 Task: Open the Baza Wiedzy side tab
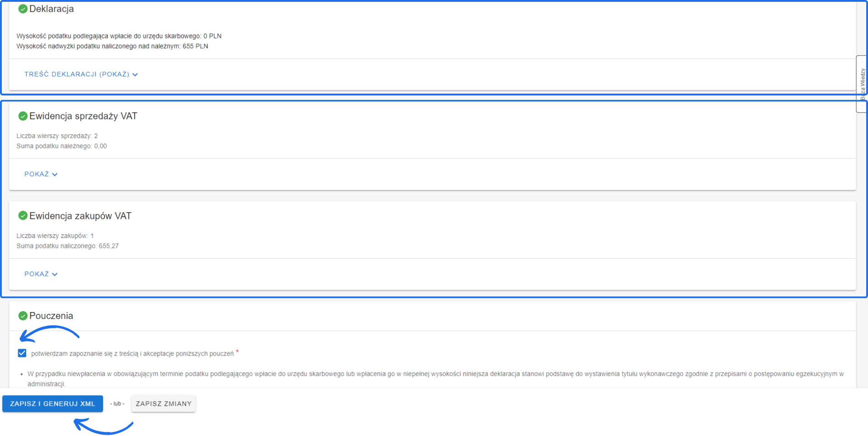862,84
